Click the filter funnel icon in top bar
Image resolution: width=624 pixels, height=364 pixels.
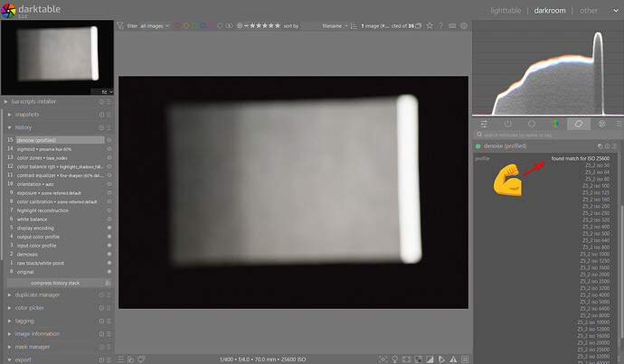[x=120, y=26]
